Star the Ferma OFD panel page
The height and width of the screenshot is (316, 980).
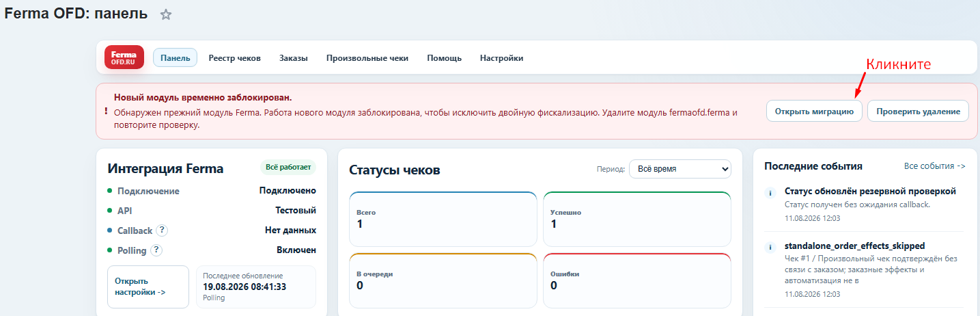165,14
